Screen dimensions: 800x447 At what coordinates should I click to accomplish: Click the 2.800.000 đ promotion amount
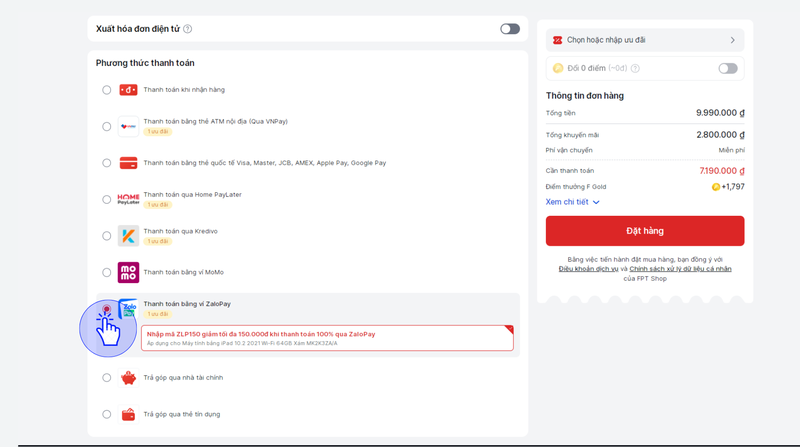coord(720,135)
